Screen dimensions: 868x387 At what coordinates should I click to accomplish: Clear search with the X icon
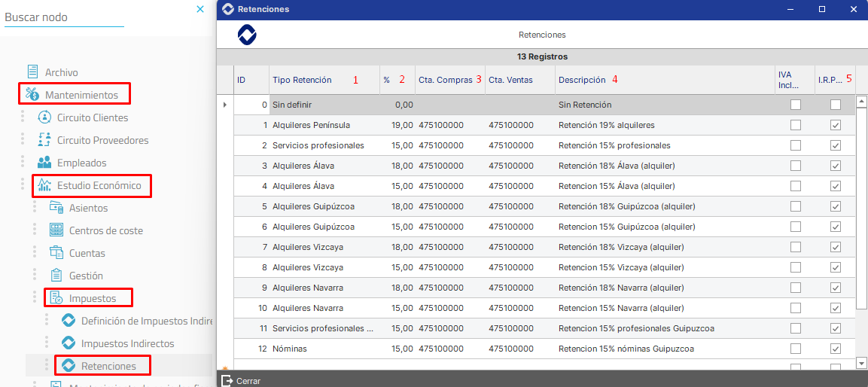point(200,8)
